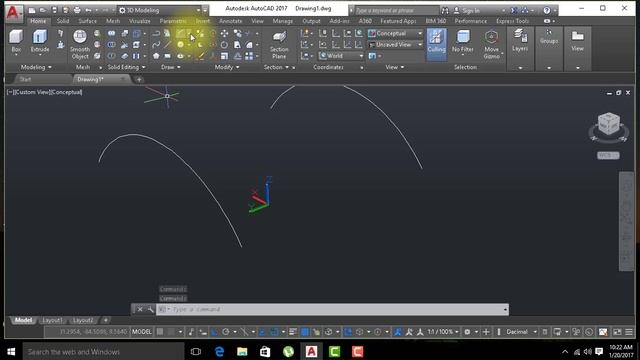
Task: Open the Decimal units dropdown in status bar
Action: coord(521,332)
